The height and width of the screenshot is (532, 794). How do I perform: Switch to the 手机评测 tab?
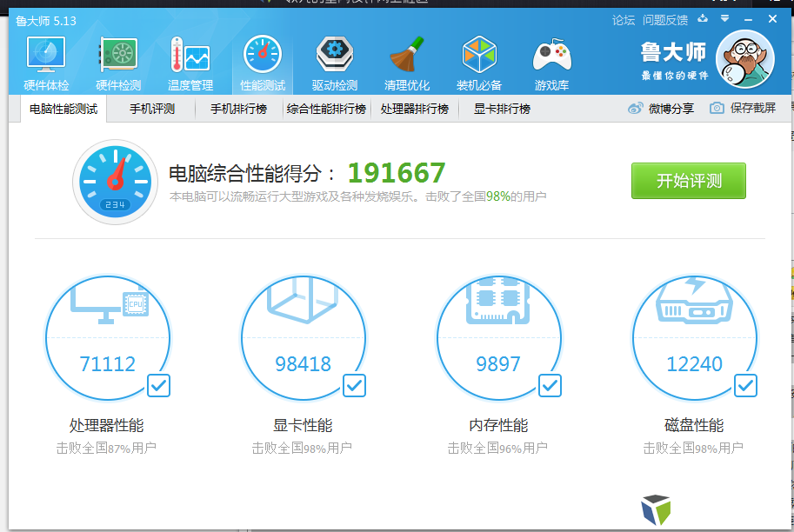152,109
